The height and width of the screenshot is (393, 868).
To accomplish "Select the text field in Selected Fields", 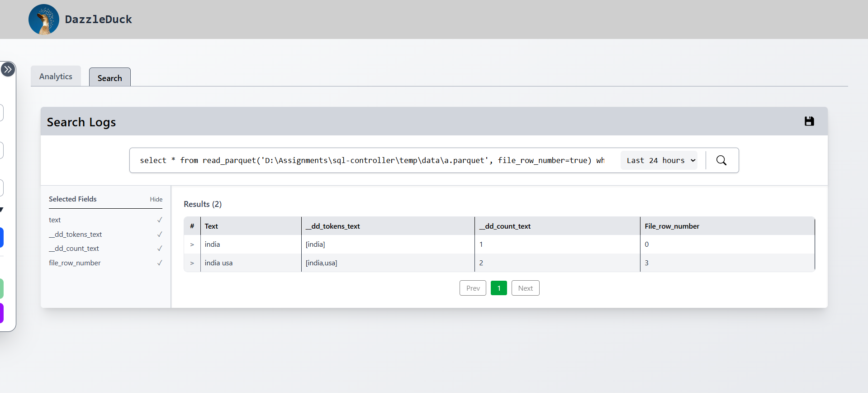I will (x=55, y=220).
